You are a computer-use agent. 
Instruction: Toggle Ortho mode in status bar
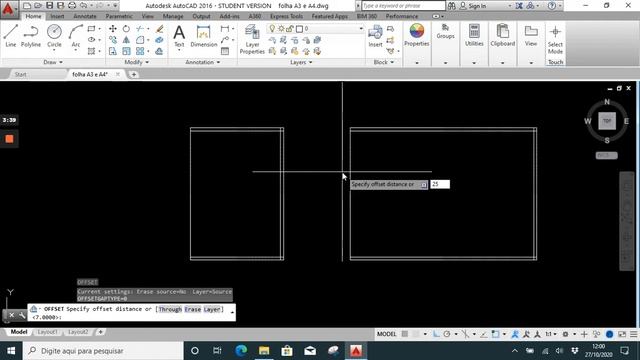pos(436,334)
